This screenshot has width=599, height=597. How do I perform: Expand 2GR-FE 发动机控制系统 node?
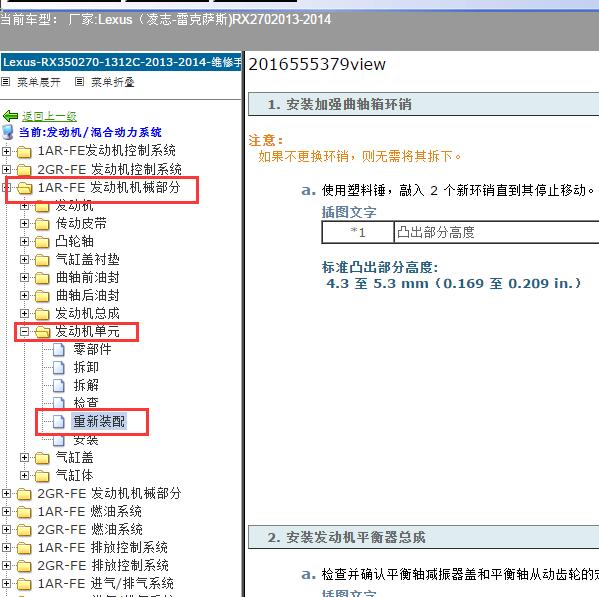[x=6, y=169]
